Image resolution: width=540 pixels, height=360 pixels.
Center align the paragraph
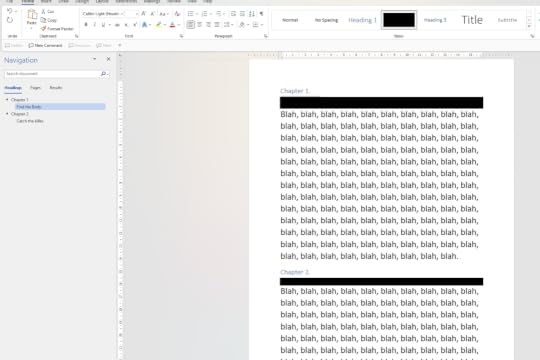click(x=199, y=25)
